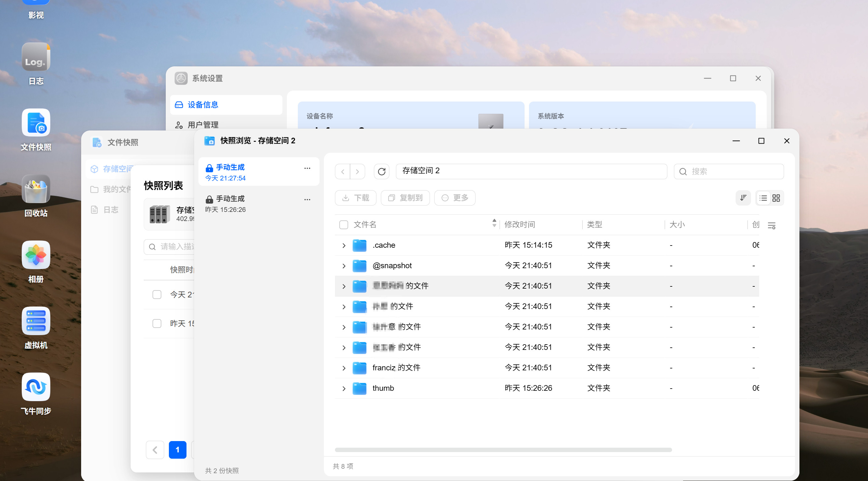Switch to grid view layout
The image size is (868, 481).
pyautogui.click(x=776, y=198)
